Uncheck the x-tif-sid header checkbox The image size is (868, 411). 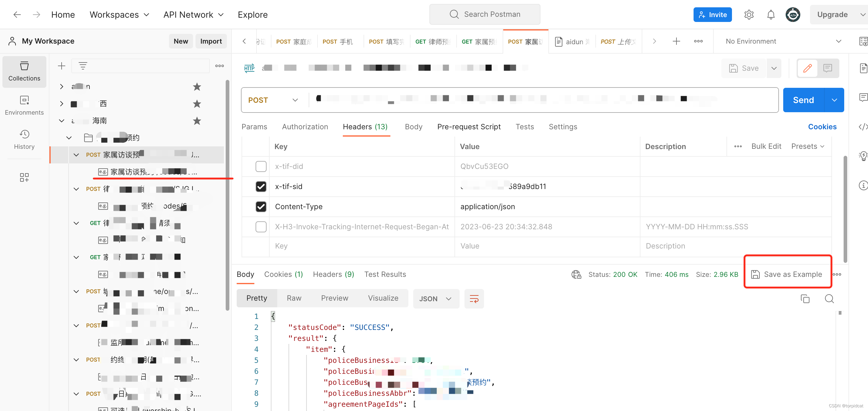tap(261, 186)
